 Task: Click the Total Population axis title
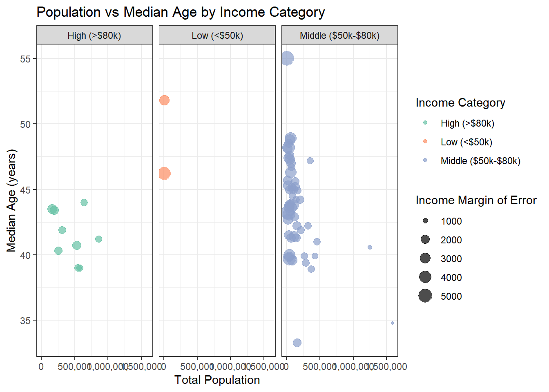[217, 380]
